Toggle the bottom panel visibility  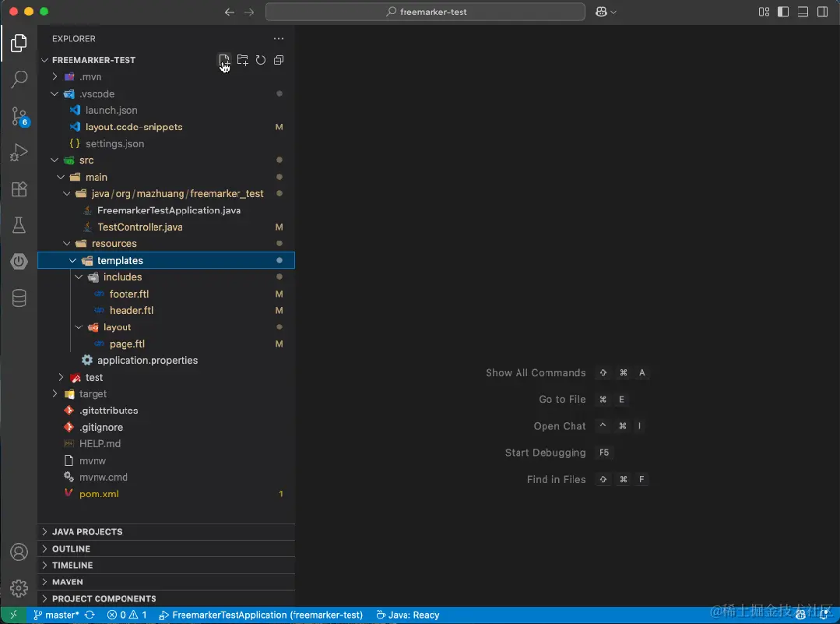(x=803, y=12)
